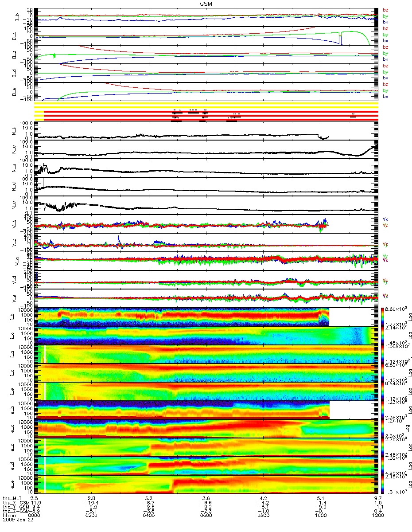Click the color bar beside i_d spectrogram
The height and width of the screenshot is (532, 412).
click(x=383, y=373)
